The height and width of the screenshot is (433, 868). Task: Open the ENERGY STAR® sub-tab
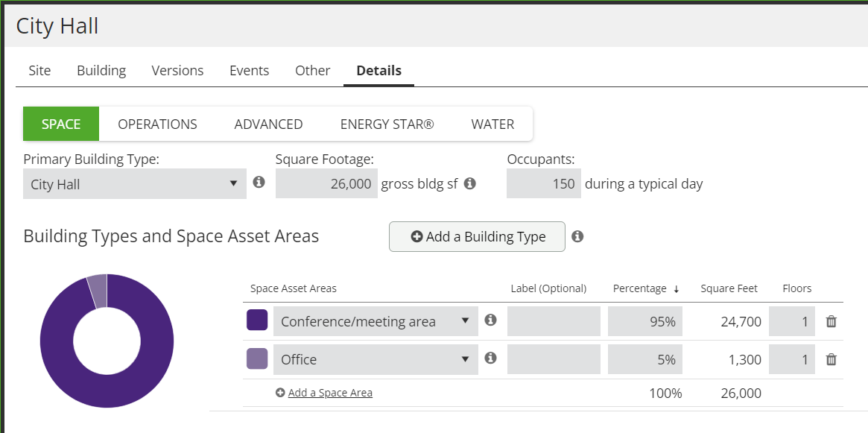(387, 124)
